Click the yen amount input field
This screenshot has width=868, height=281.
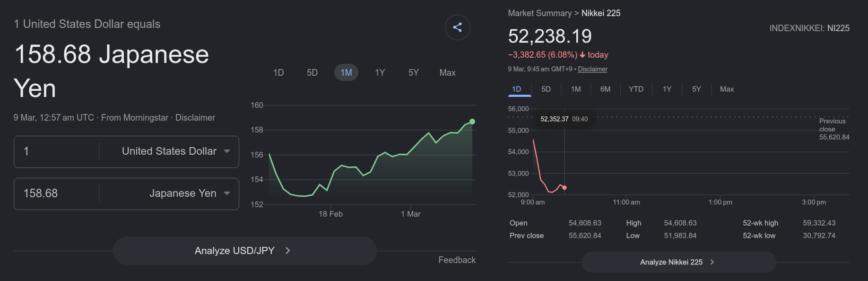click(x=57, y=193)
